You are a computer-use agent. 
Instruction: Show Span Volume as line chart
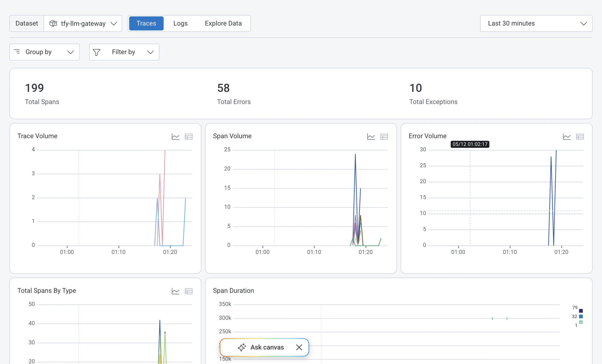(x=371, y=137)
